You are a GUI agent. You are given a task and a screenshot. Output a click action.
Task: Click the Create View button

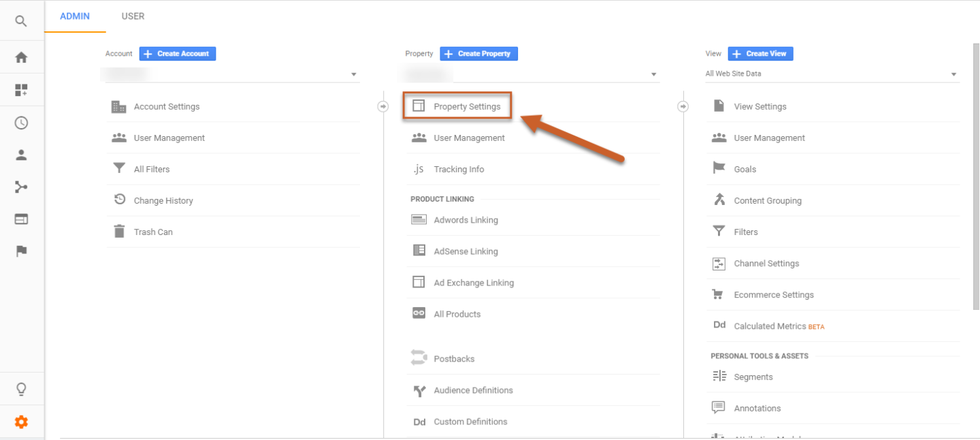[760, 54]
